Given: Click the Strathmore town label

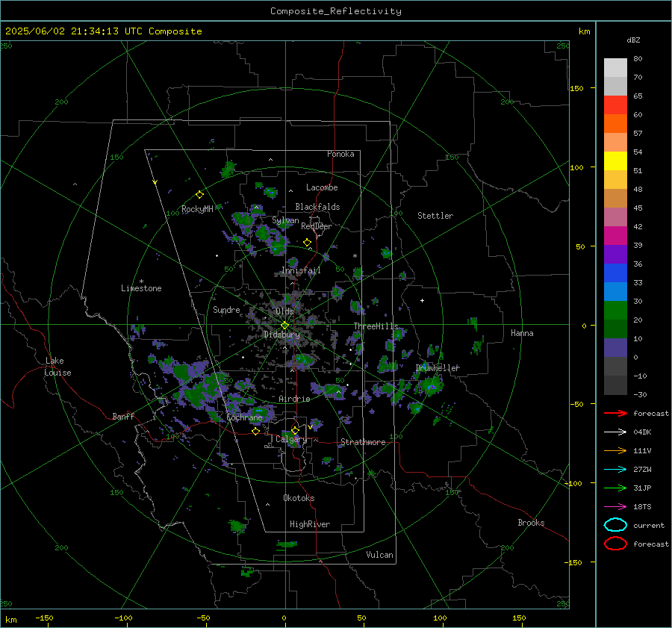Looking at the screenshot, I should [x=363, y=442].
